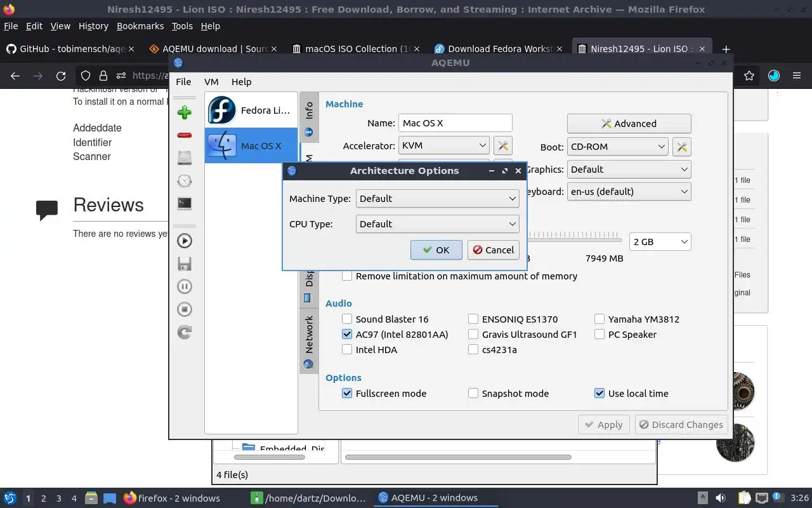This screenshot has height=508, width=812.
Task: Enable Yamaha YM3812 audio
Action: click(x=599, y=319)
